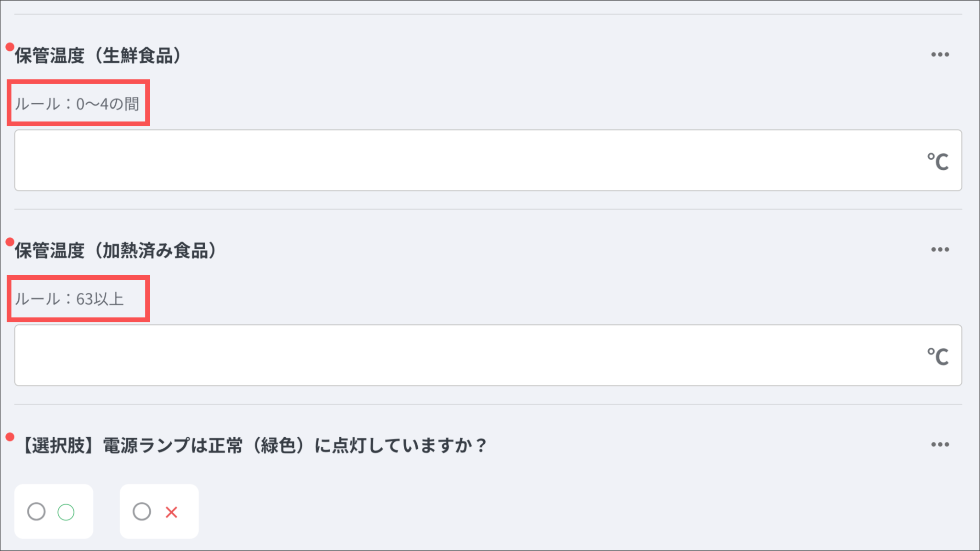Screen dimensions: 980x551
Task: Select the radio button beside green circle
Action: point(36,511)
